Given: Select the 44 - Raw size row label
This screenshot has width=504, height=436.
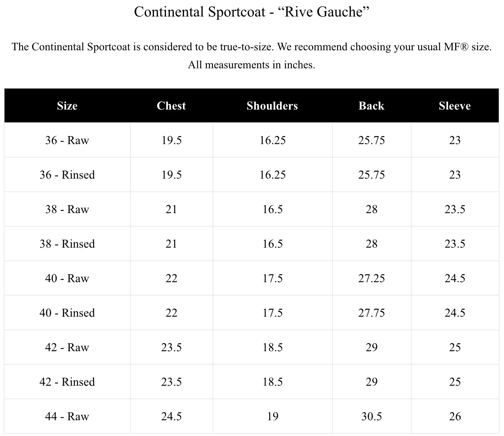Looking at the screenshot, I should pyautogui.click(x=67, y=416).
